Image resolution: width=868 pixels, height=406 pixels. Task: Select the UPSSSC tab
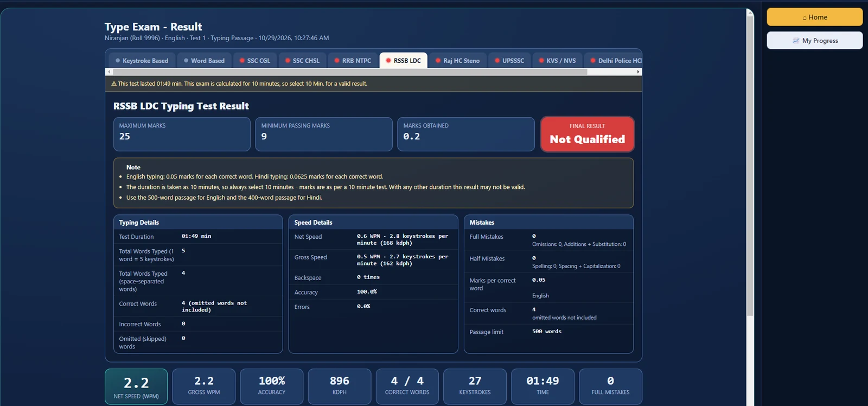click(509, 60)
